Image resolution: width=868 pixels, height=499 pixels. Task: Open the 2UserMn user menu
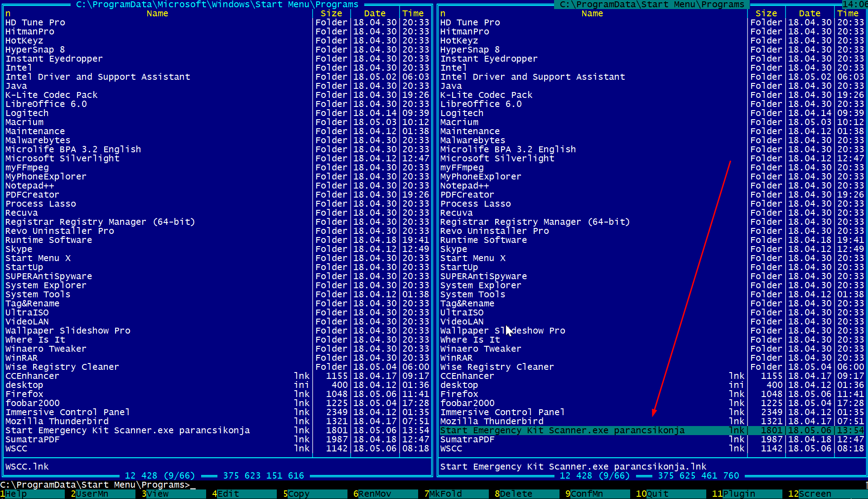click(x=103, y=494)
